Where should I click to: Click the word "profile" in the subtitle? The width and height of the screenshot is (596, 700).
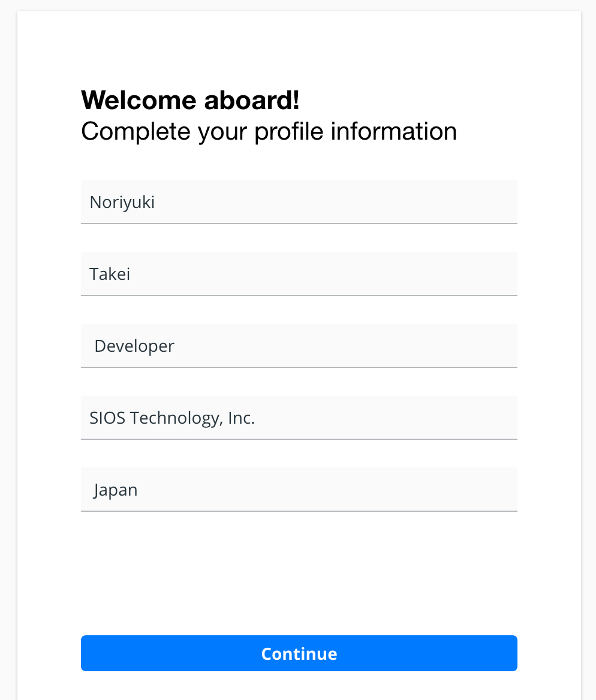290,131
